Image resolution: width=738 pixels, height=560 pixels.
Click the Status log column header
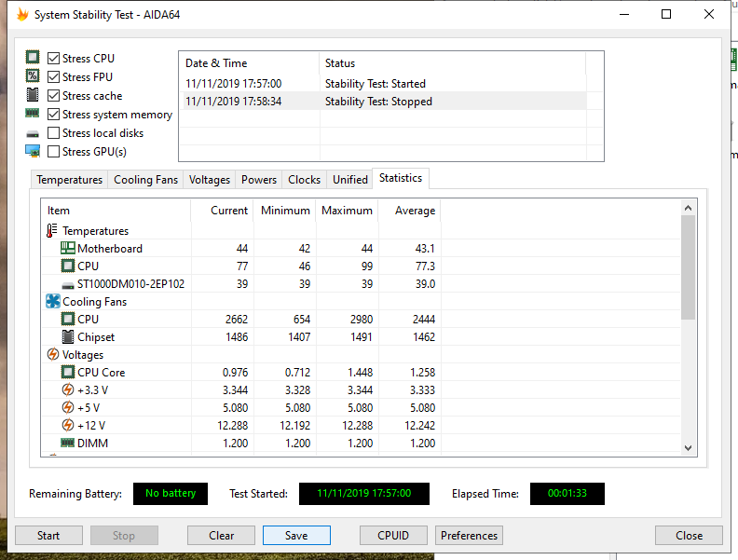[x=453, y=63]
